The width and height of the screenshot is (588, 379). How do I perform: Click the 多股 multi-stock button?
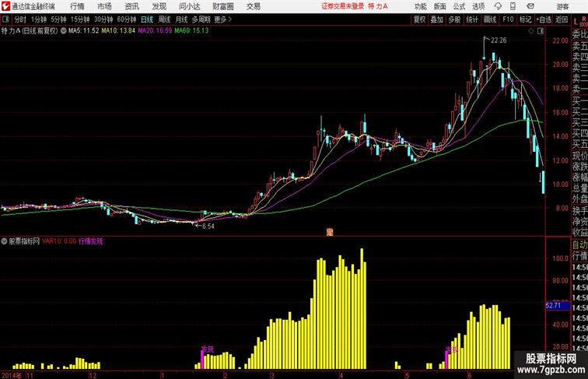454,19
